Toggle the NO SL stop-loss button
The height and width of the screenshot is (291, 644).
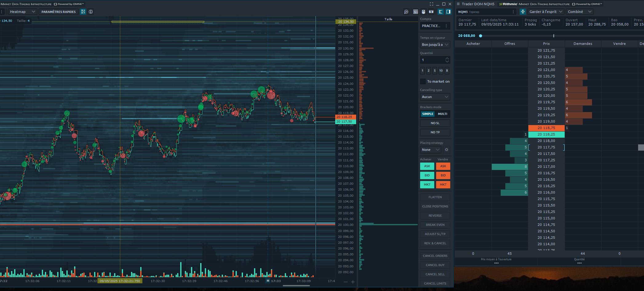click(435, 123)
